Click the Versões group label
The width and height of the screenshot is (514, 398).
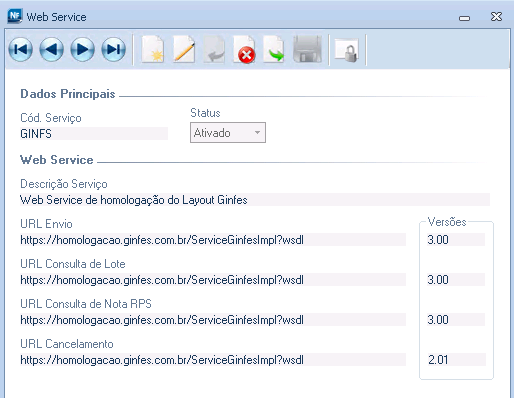tap(447, 222)
